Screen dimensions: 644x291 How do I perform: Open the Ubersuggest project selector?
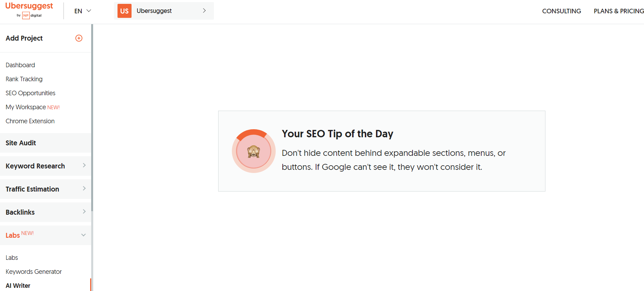pos(164,11)
